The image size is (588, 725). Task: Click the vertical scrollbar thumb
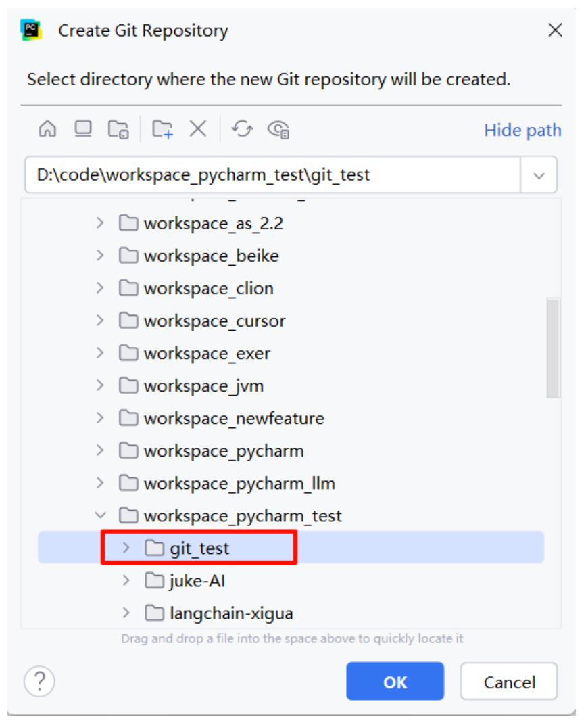point(553,348)
